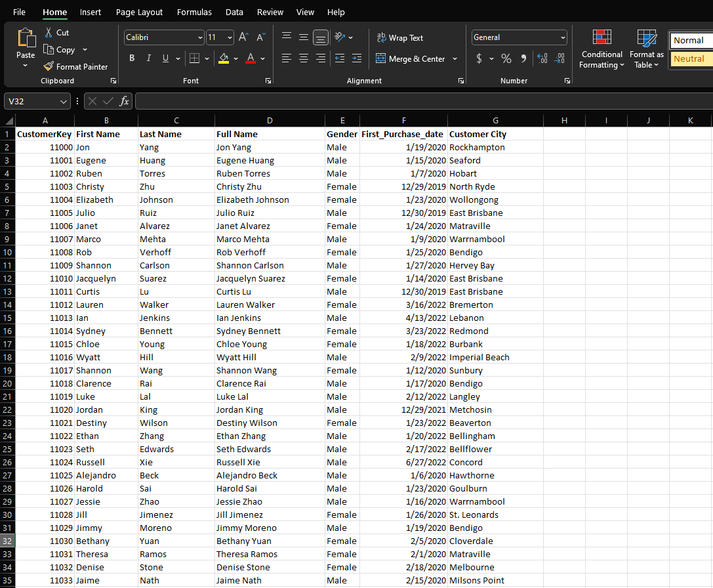The image size is (713, 588).
Task: Switch to the Formulas ribbon tab
Action: tap(194, 12)
